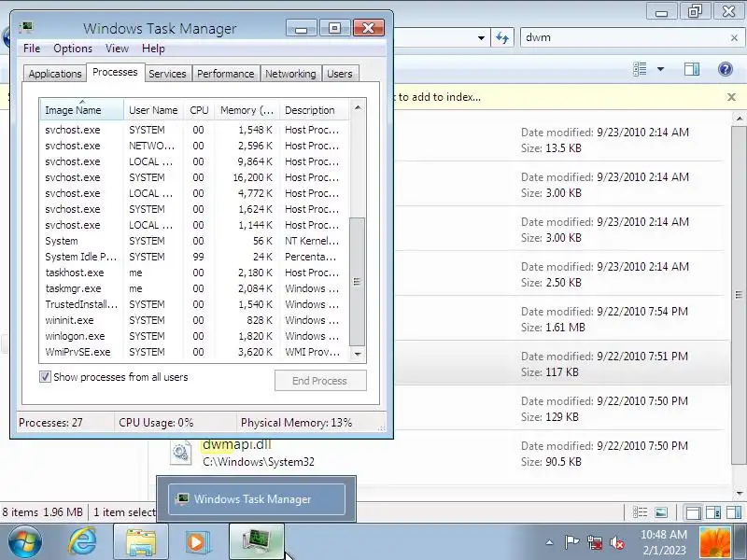
Task: Click the Task Manager title bar icon
Action: click(x=26, y=28)
